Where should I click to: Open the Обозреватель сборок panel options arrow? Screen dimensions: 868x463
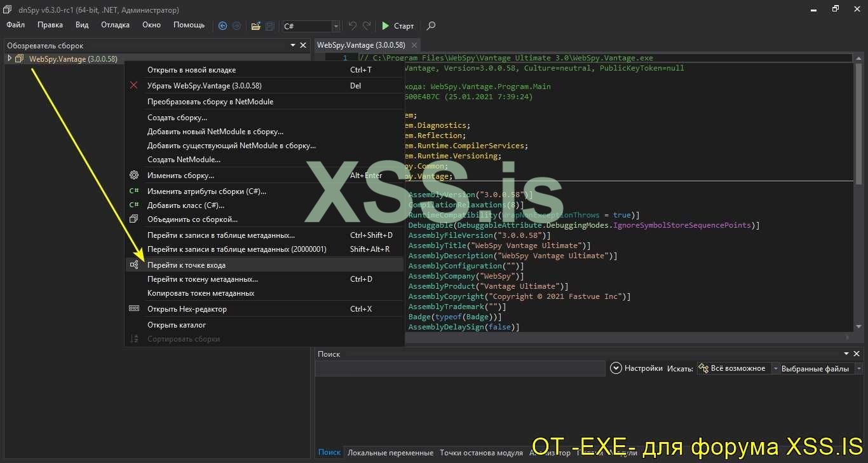click(x=293, y=46)
